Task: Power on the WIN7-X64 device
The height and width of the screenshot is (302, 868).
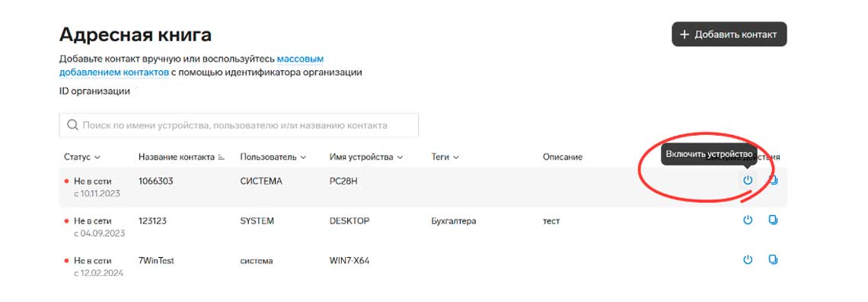Action: pyautogui.click(x=748, y=259)
